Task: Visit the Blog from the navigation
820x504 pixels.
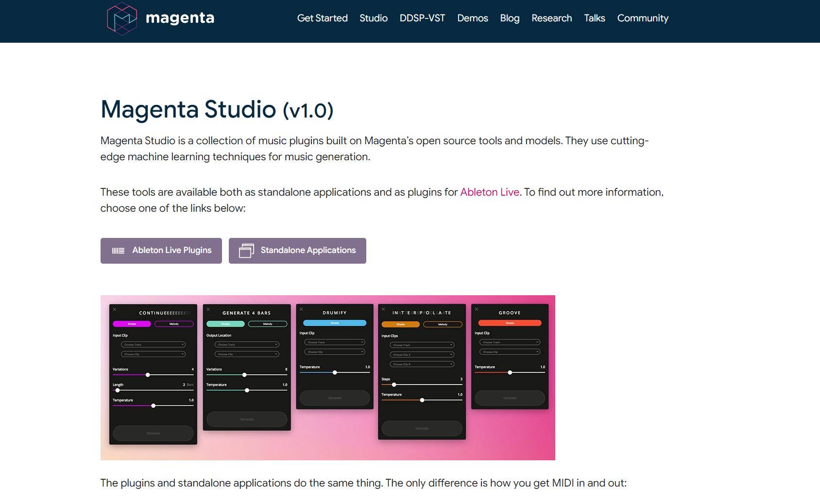Action: click(510, 18)
